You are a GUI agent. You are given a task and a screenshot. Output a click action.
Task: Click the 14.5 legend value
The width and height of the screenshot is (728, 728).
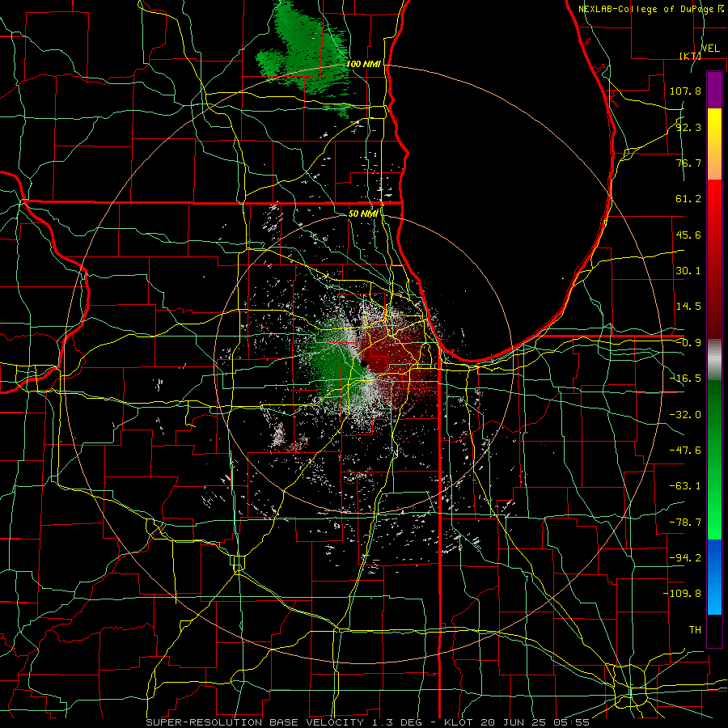coord(688,307)
